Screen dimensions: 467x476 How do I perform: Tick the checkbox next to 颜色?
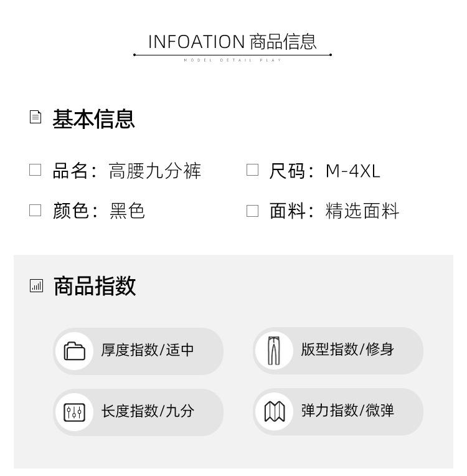35,211
